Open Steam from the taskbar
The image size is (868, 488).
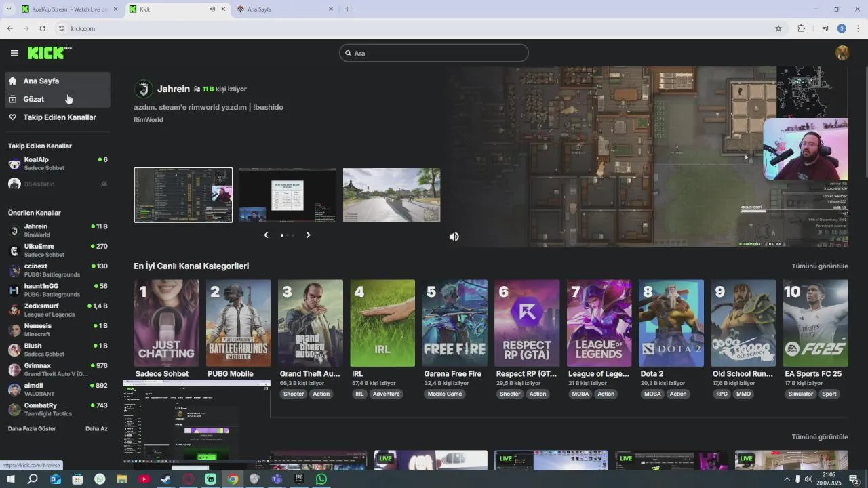tap(166, 479)
